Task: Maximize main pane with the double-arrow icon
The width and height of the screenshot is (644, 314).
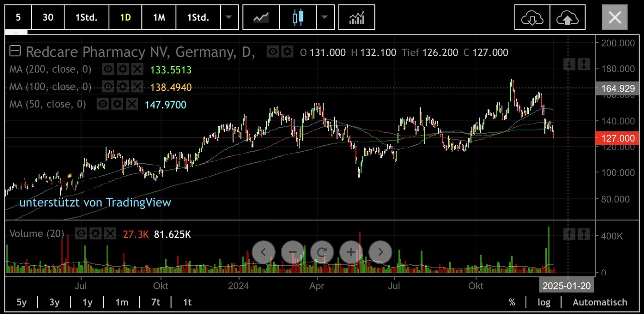Action: tap(584, 64)
